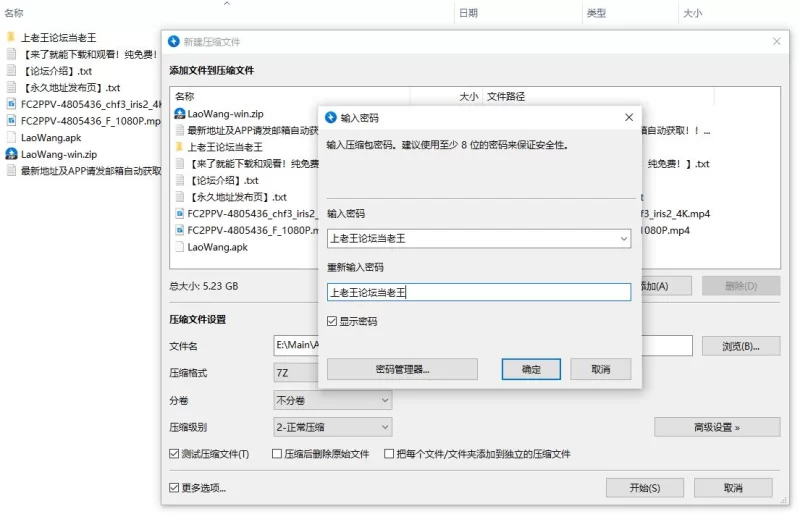Image resolution: width=800 pixels, height=522 pixels.
Task: Click FC2PPV-4805436_chf3_iris2 video icon in archive list
Action: click(x=180, y=213)
